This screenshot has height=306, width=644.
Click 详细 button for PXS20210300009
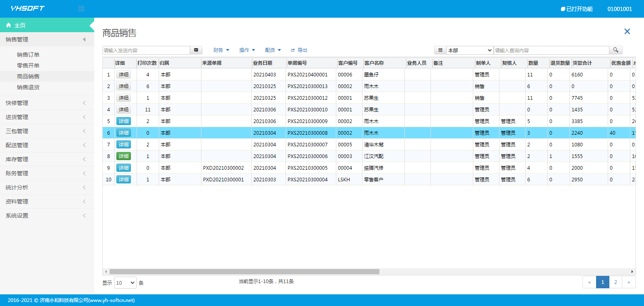[x=124, y=121]
